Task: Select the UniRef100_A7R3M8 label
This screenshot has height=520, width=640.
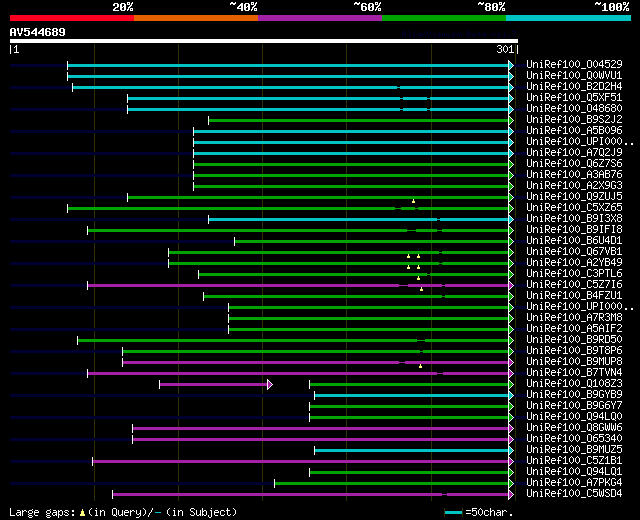Action: coord(574,318)
